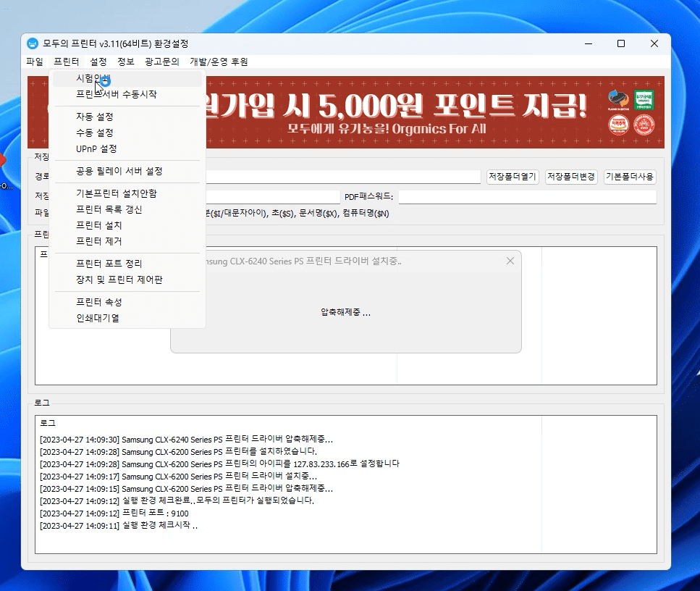
Task: Click log line '프린터 포트 : 9100'
Action: pyautogui.click(x=114, y=514)
